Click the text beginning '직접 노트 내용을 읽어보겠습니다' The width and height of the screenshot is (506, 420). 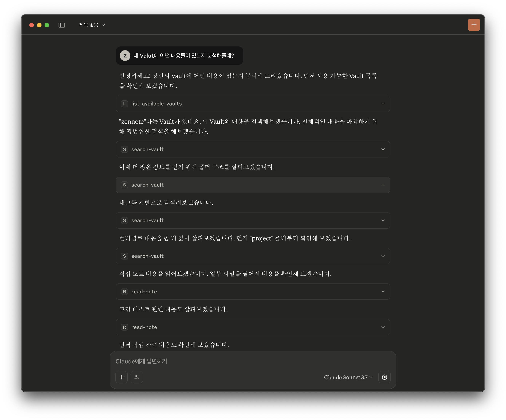(x=225, y=274)
